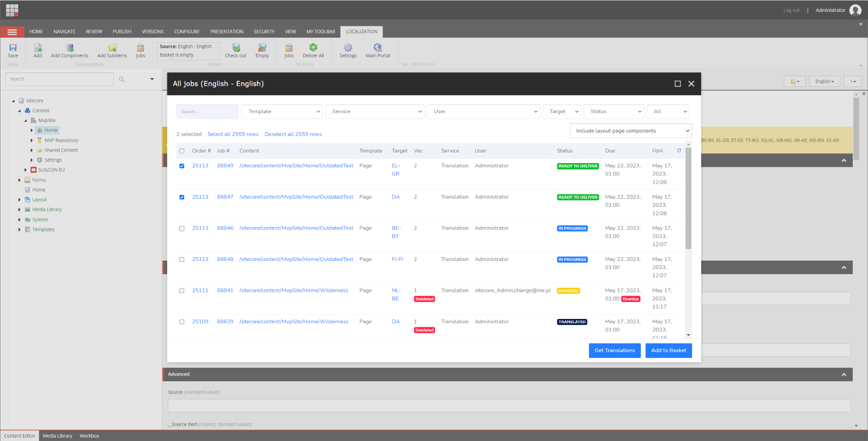Open Include layout page components dropdown
868x441 pixels.
(631, 131)
